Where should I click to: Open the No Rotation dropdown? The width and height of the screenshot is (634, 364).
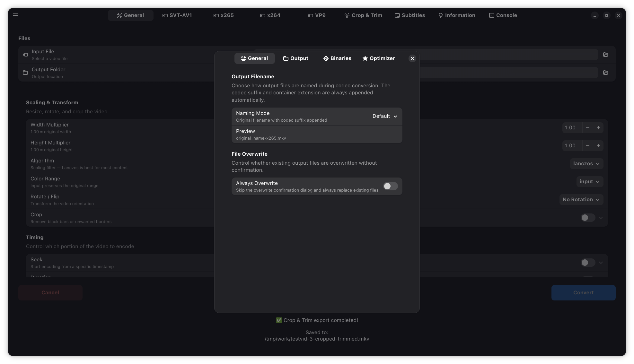coord(581,200)
